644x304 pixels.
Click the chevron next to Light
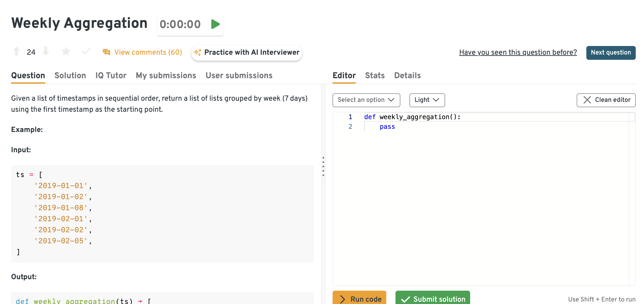(436, 100)
